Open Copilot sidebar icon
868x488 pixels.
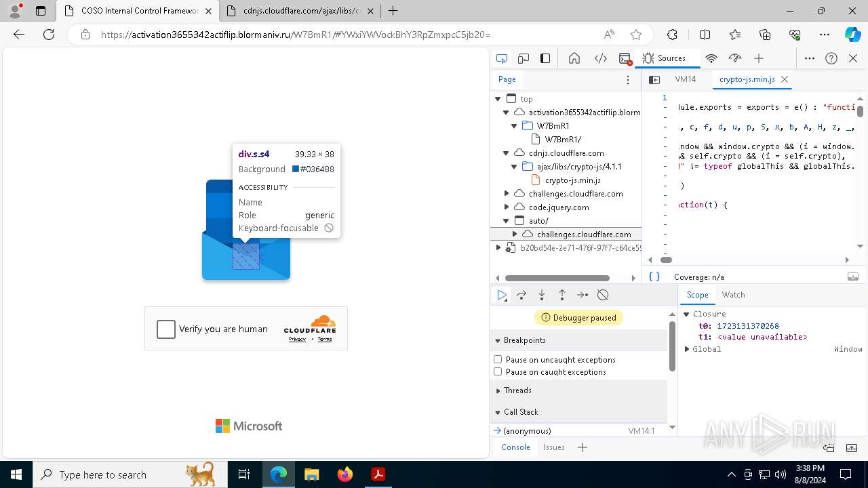[x=852, y=35]
